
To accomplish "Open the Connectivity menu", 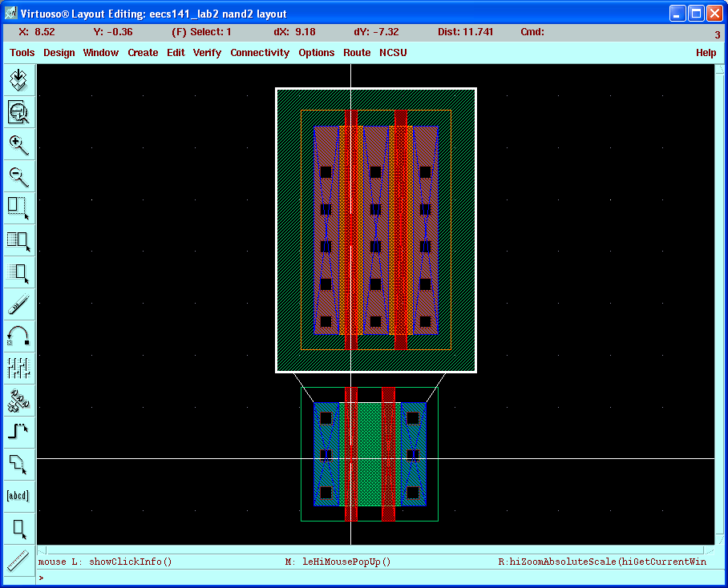I will coord(260,53).
